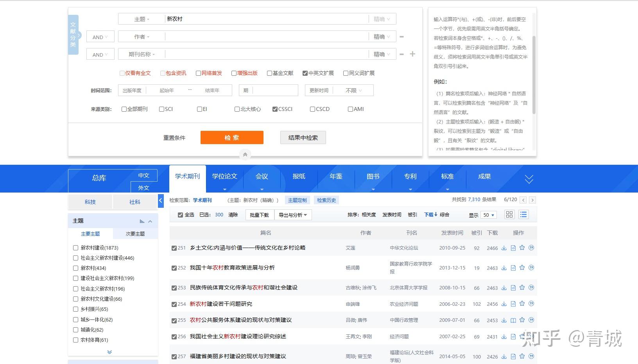Image resolution: width=638 pixels, height=364 pixels.
Task: Switch to 报纸 tab
Action: [299, 176]
